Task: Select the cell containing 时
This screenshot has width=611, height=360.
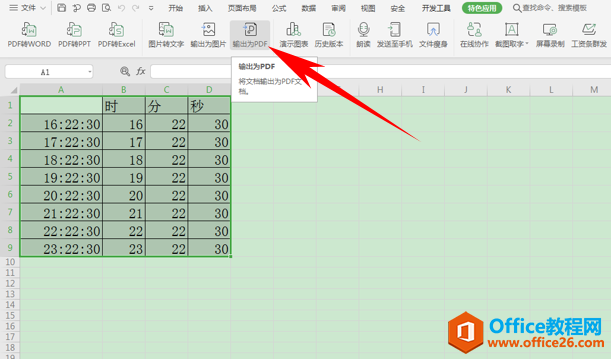Action: point(124,106)
